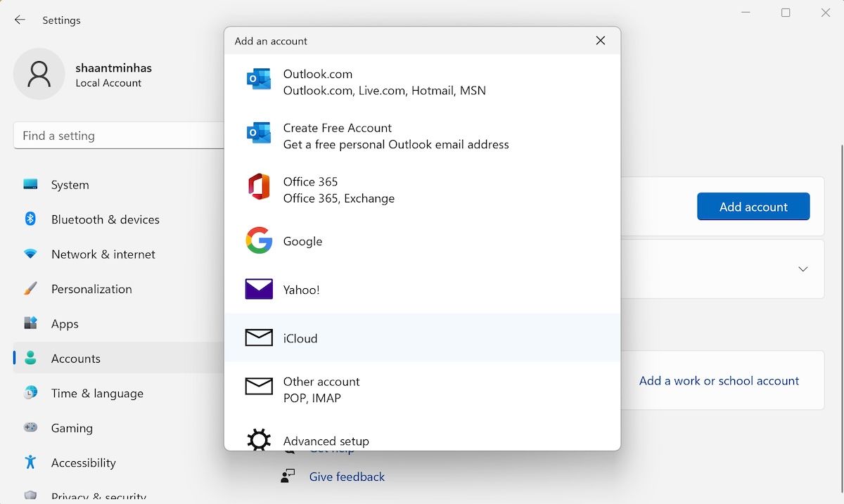Click the blue Add account button

click(x=753, y=207)
